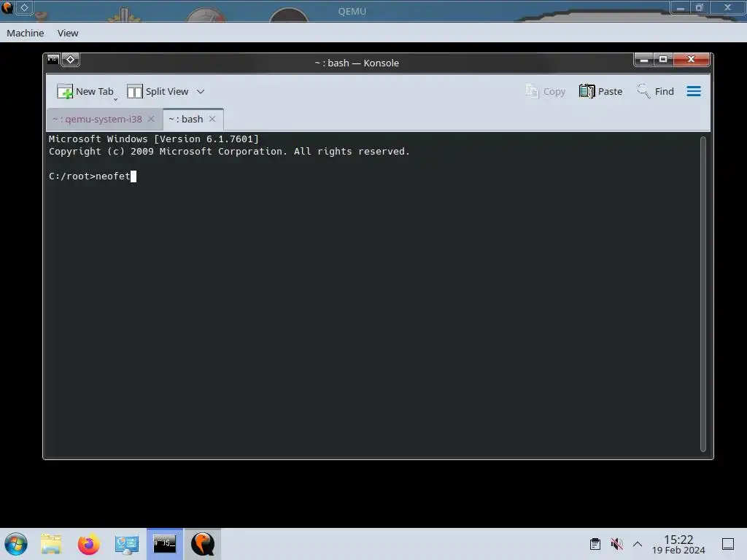Click the QEMU taskbar icon
747x560 pixels.
coord(203,544)
